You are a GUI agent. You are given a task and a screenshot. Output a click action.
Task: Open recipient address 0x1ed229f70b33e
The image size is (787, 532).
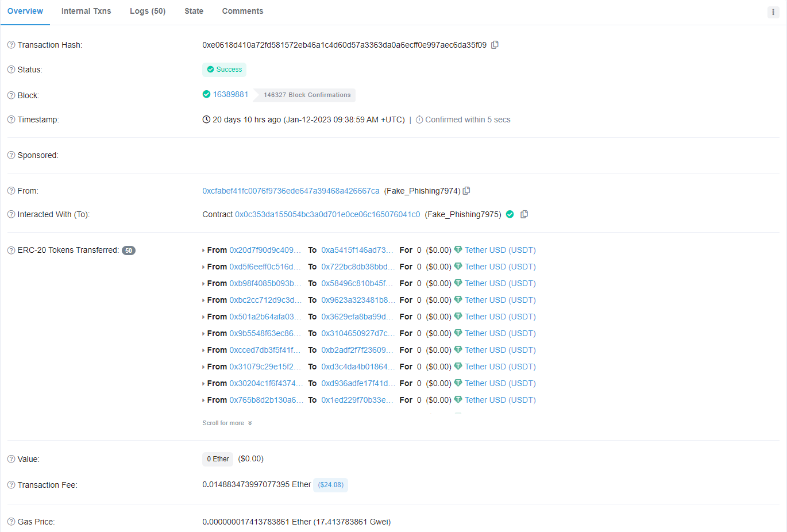pyautogui.click(x=357, y=400)
